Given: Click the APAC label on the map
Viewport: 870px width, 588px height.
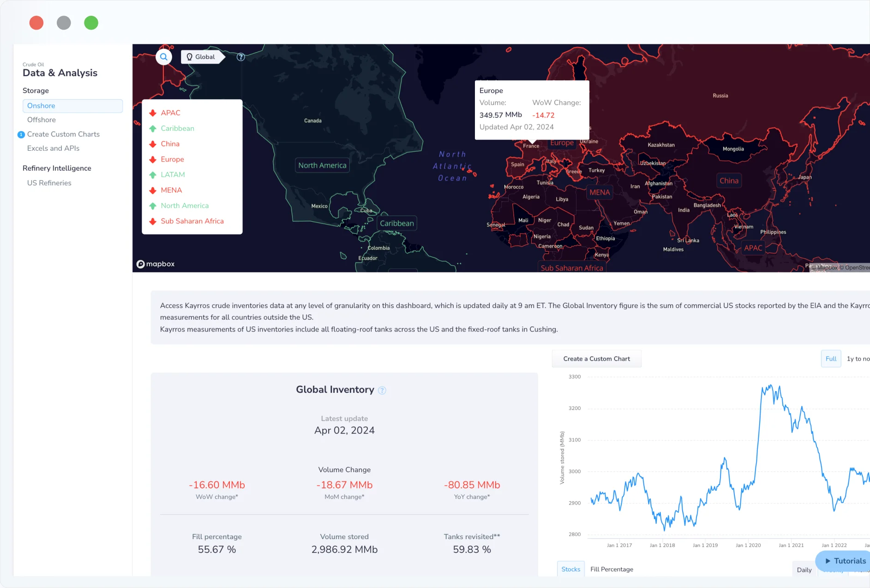Looking at the screenshot, I should (753, 248).
